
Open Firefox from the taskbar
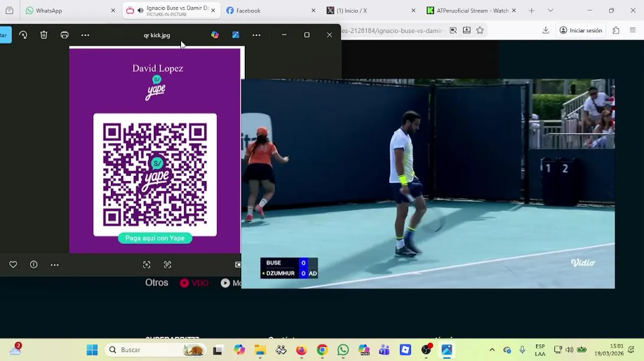pyautogui.click(x=301, y=350)
